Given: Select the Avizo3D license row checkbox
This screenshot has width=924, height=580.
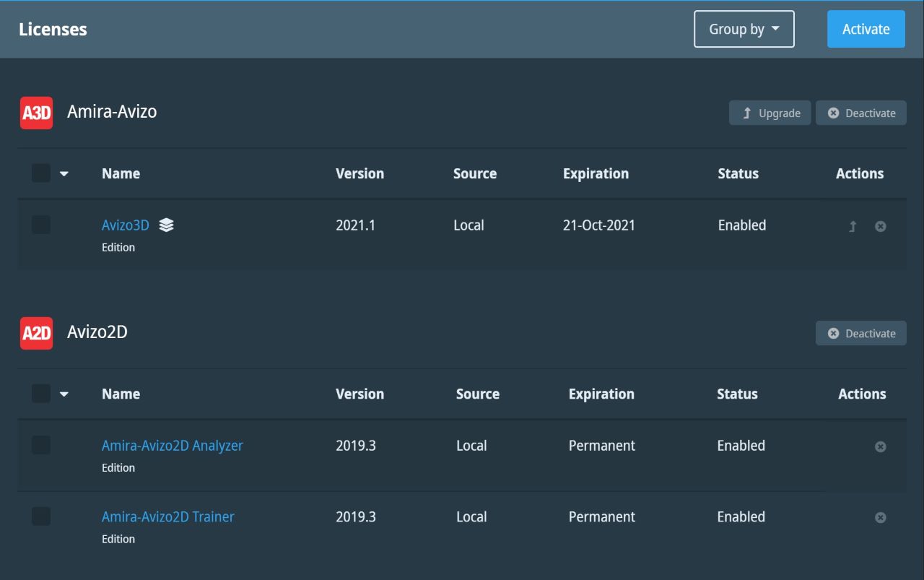Looking at the screenshot, I should [41, 225].
